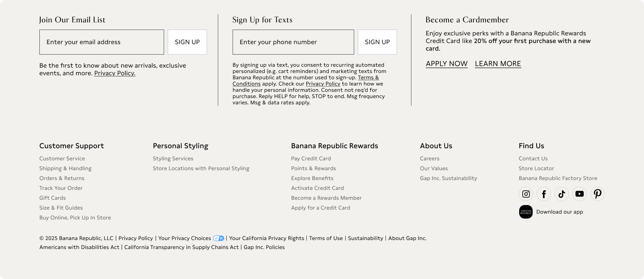Click the privacy choices toggle icon
The height and width of the screenshot is (279, 644).
(x=218, y=238)
